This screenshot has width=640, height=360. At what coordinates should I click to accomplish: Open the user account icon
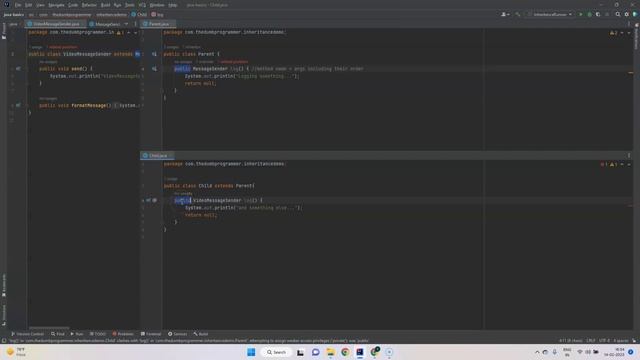(505, 14)
